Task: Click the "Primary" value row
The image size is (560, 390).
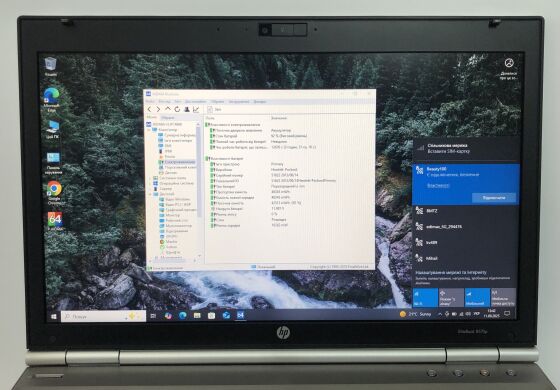Action: (x=277, y=164)
